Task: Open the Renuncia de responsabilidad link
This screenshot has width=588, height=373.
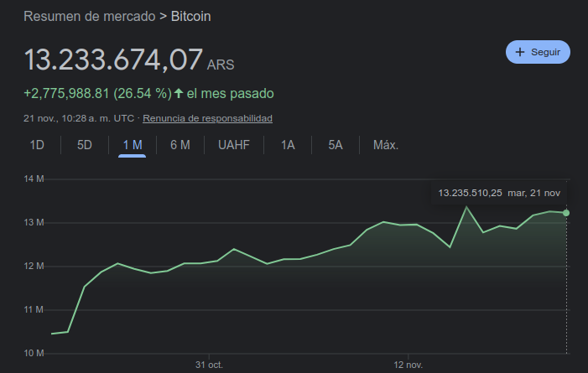Action: pos(207,118)
